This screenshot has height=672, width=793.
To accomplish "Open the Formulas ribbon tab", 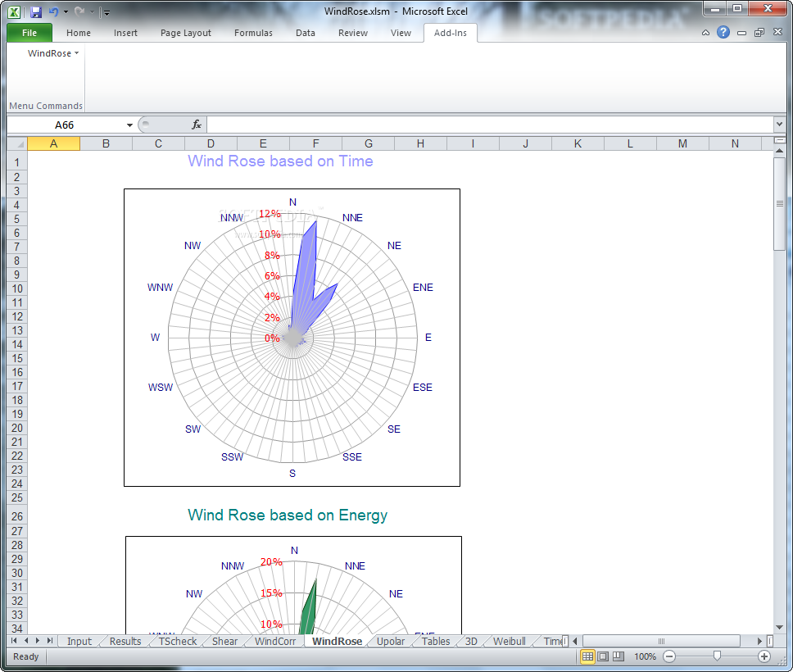I will (x=253, y=33).
